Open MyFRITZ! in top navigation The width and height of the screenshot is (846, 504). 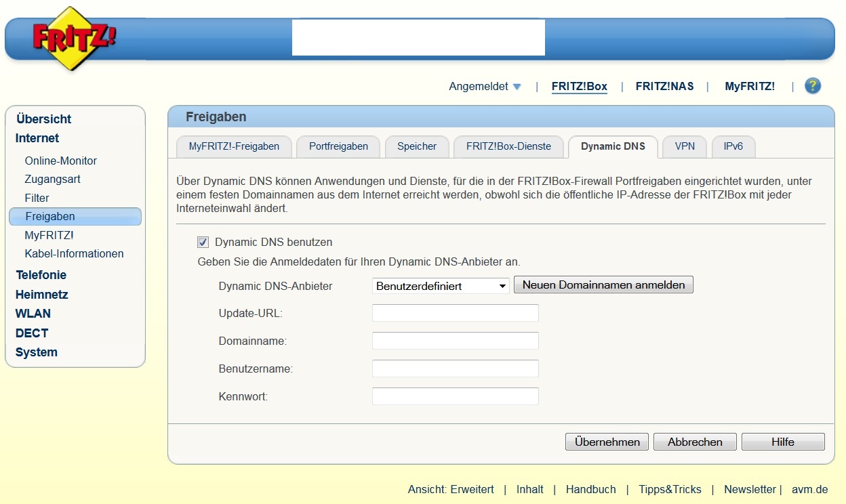click(750, 87)
